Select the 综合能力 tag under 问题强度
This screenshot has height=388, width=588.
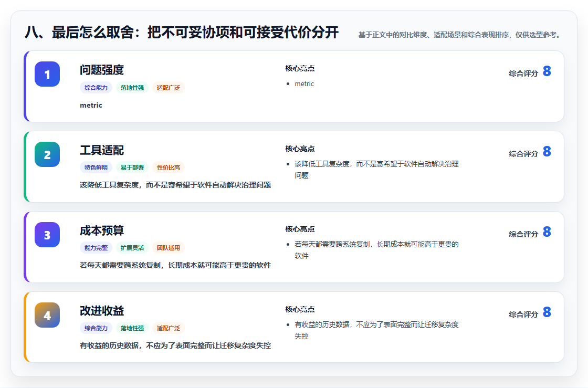click(96, 87)
